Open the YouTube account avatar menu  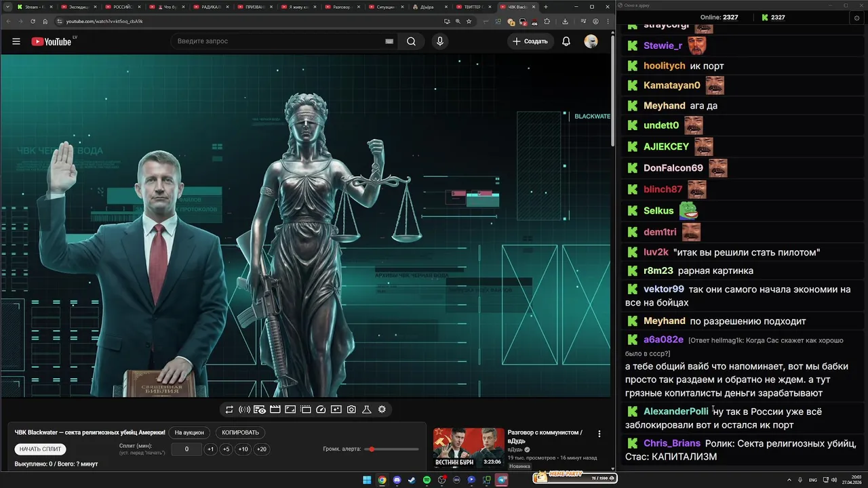coord(591,41)
